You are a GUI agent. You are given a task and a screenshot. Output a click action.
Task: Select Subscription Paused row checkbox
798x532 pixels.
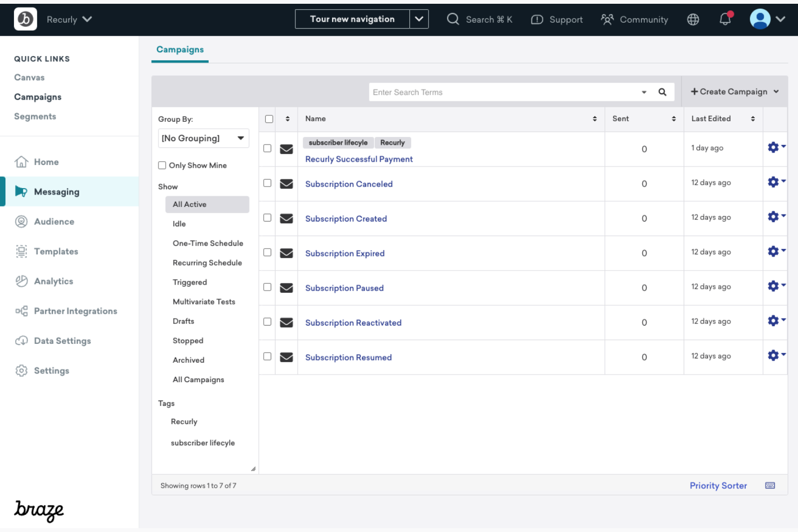267,287
